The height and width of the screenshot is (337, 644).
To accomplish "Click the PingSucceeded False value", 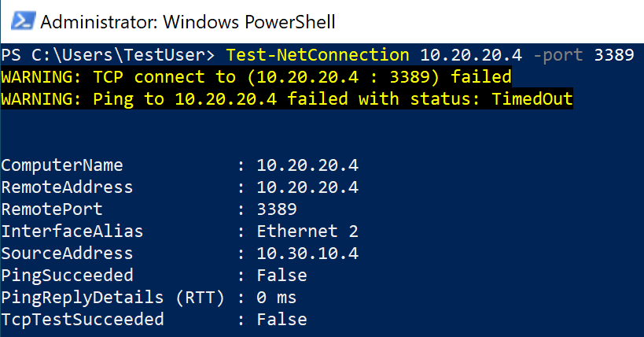I will click(282, 276).
